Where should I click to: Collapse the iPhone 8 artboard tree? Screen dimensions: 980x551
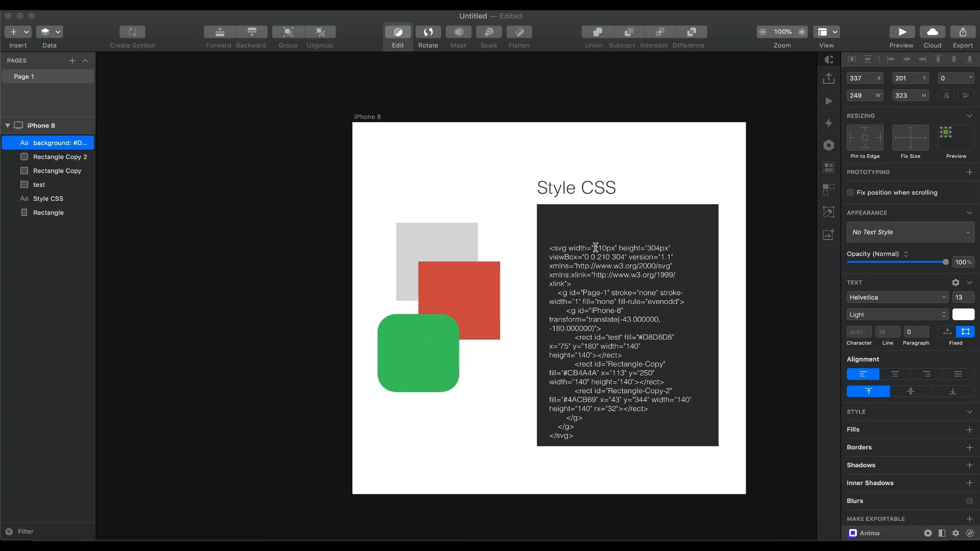8,126
